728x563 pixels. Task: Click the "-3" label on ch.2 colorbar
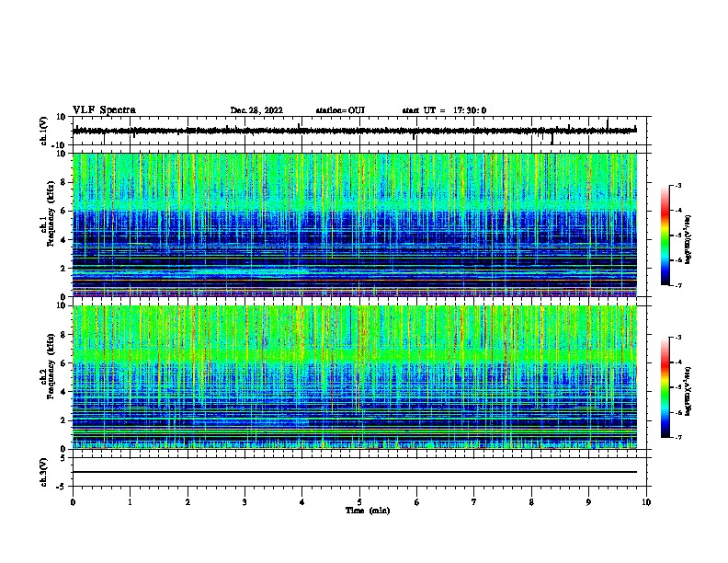(678, 338)
